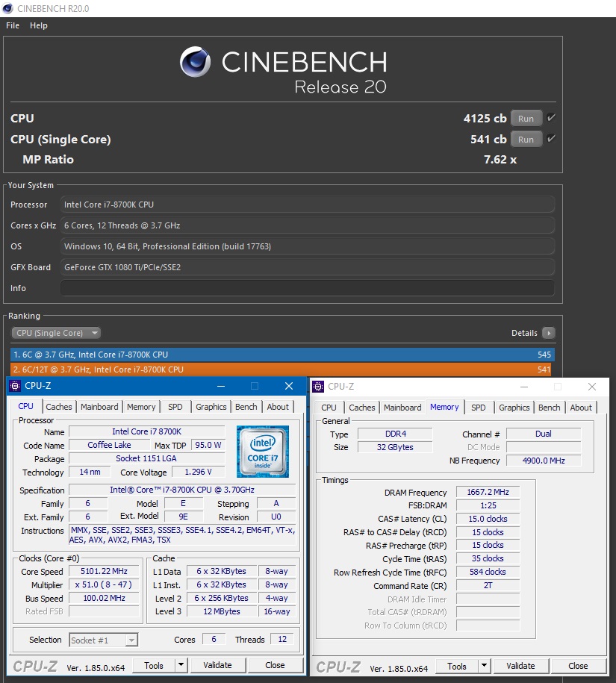
Task: Click the CPU-Z icon on the left window's title bar
Action: point(16,386)
